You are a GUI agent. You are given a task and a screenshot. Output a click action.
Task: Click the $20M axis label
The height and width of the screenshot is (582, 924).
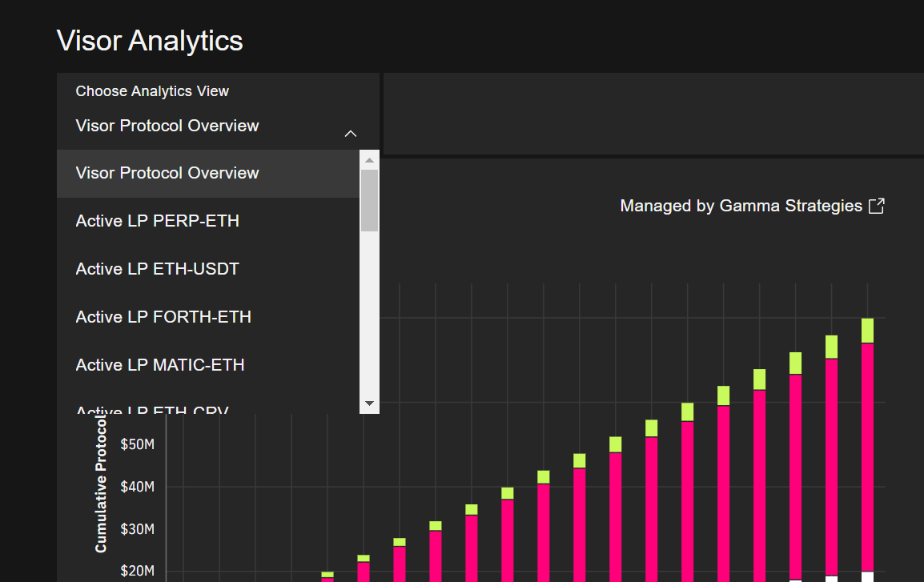coord(137,571)
